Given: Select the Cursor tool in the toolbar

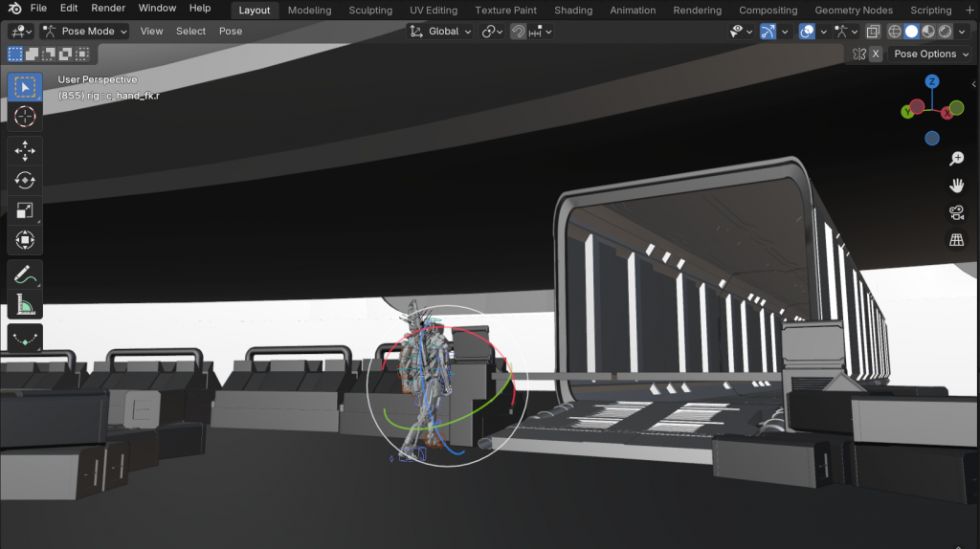Looking at the screenshot, I should pyautogui.click(x=25, y=117).
